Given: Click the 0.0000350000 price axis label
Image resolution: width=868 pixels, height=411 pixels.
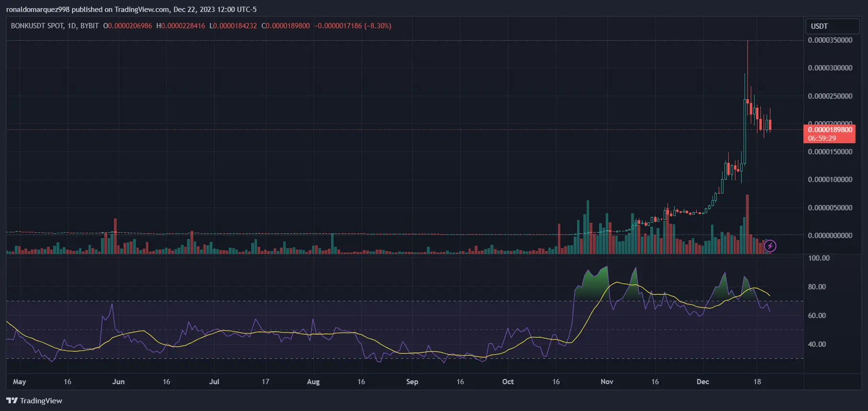Looking at the screenshot, I should [830, 40].
